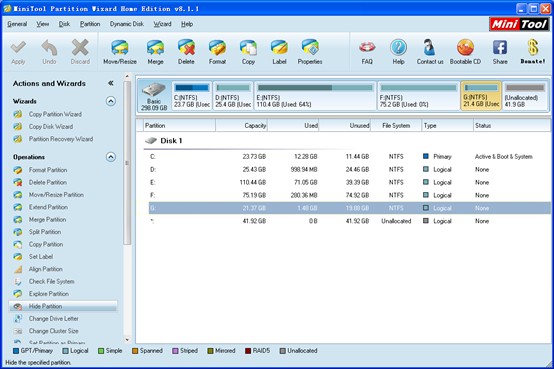Screen dimensions: 554x369
Task: Click Hide Partition operation
Action: coord(63,306)
